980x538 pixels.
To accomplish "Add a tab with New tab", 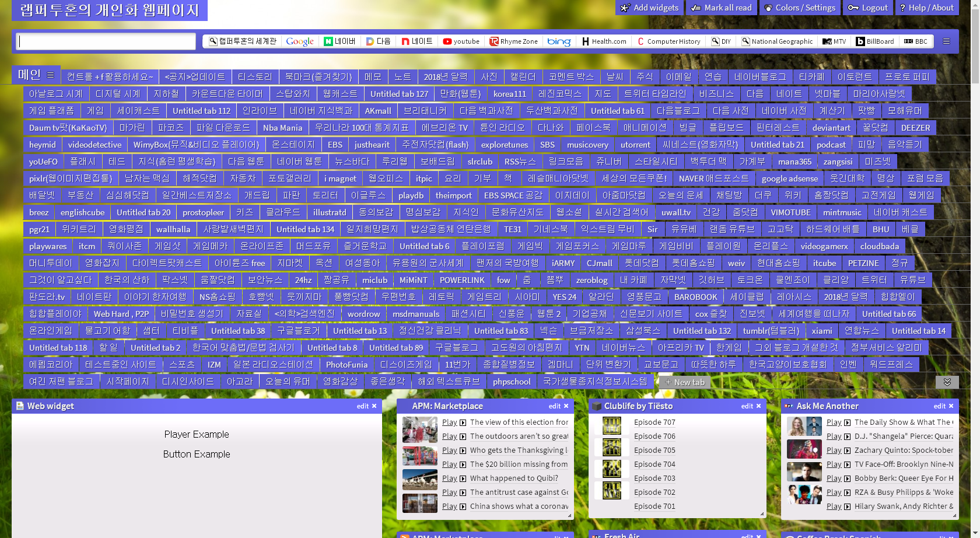I will click(685, 382).
